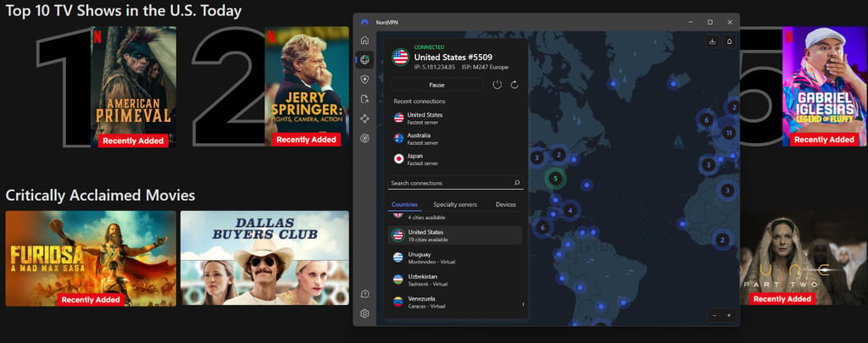Image resolution: width=868 pixels, height=343 pixels.
Task: Pause the VPN connection
Action: [437, 85]
